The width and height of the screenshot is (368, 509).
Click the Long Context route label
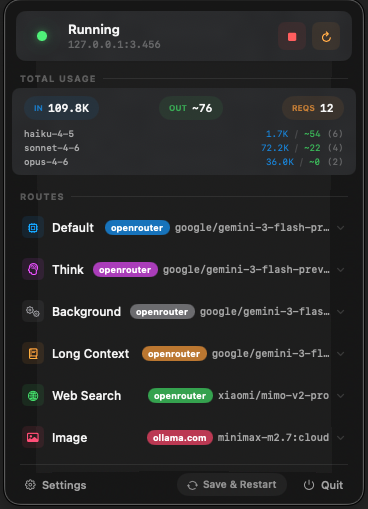[x=90, y=354]
